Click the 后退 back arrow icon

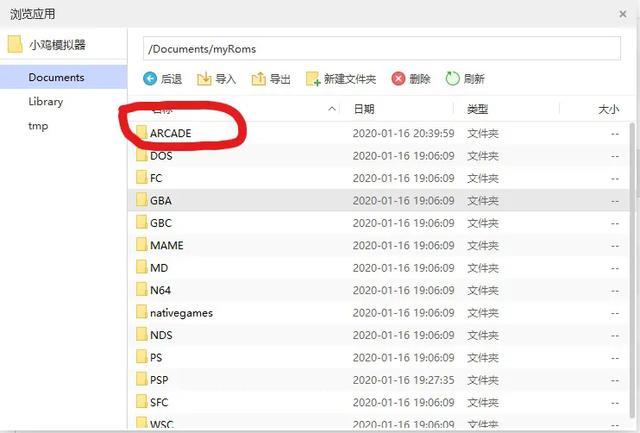tap(150, 78)
